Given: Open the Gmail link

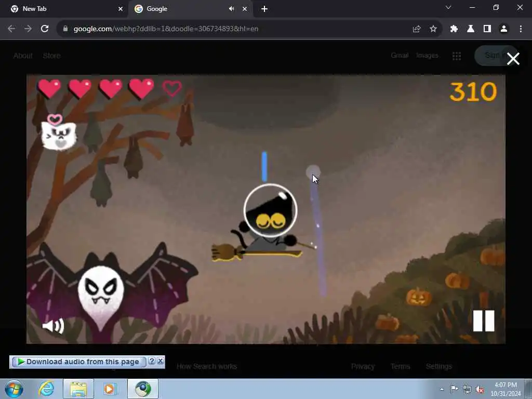Looking at the screenshot, I should pyautogui.click(x=400, y=55).
